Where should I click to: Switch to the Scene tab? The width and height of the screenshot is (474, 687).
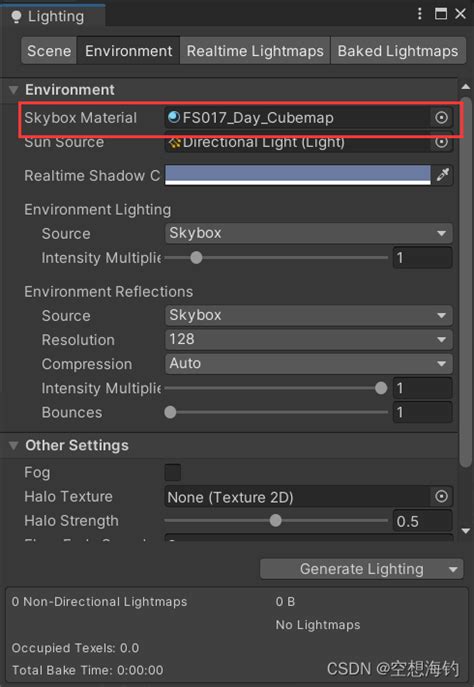[x=49, y=51]
